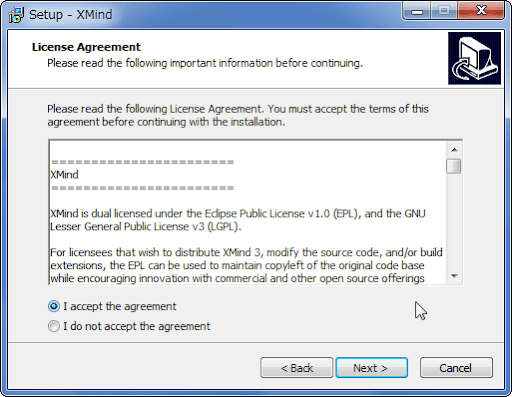Screen dimensions: 512x397
Task: Select "I accept the agreement" radio button
Action: pos(54,306)
